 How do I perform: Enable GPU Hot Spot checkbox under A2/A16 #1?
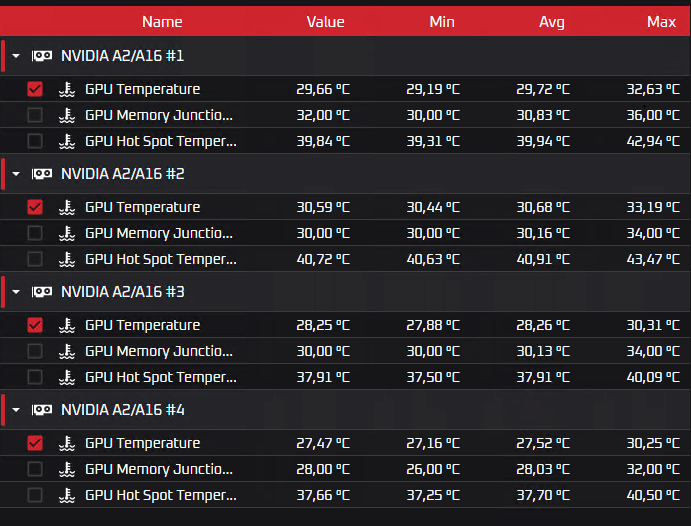(35, 141)
